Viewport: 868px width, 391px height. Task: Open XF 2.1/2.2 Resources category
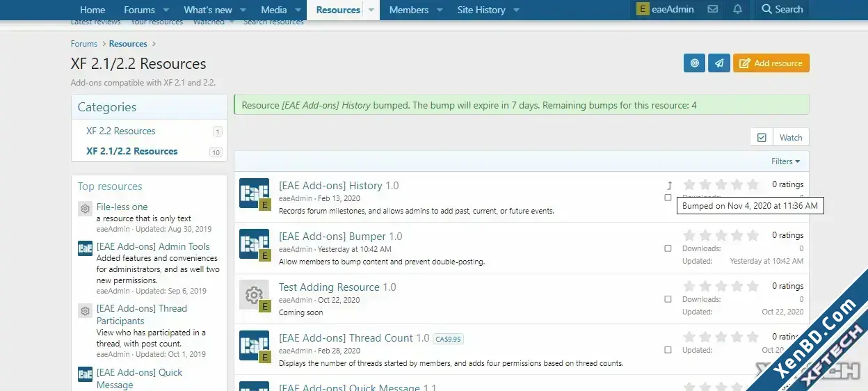(x=131, y=151)
